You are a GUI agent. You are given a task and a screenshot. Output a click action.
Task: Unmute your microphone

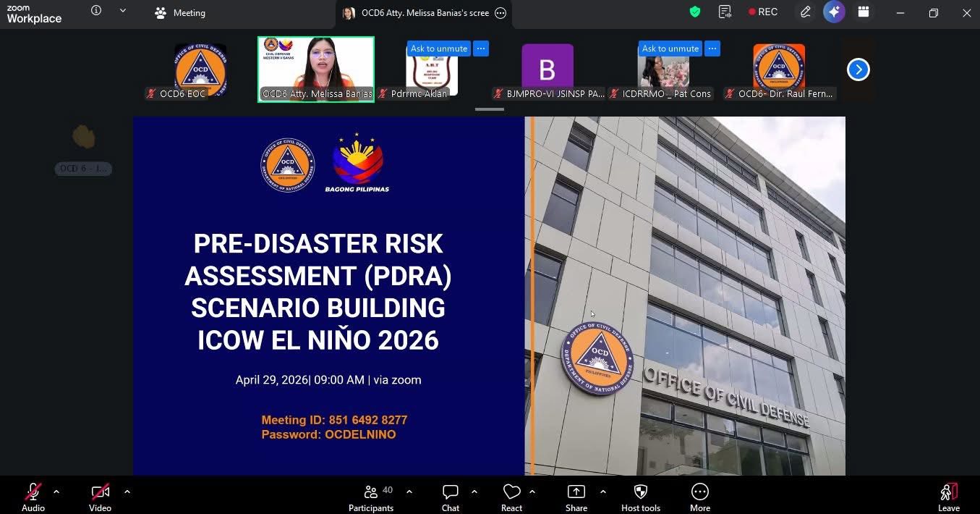pyautogui.click(x=33, y=496)
